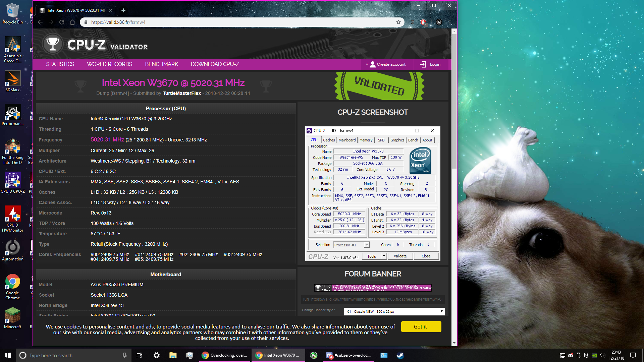
Task: Click the green VALIDATED stamp badge
Action: pos(379,86)
